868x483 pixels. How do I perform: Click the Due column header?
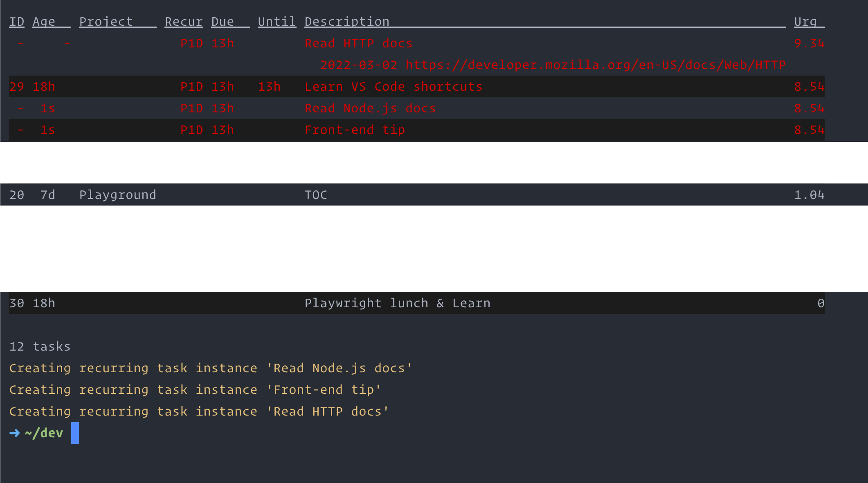pos(223,22)
